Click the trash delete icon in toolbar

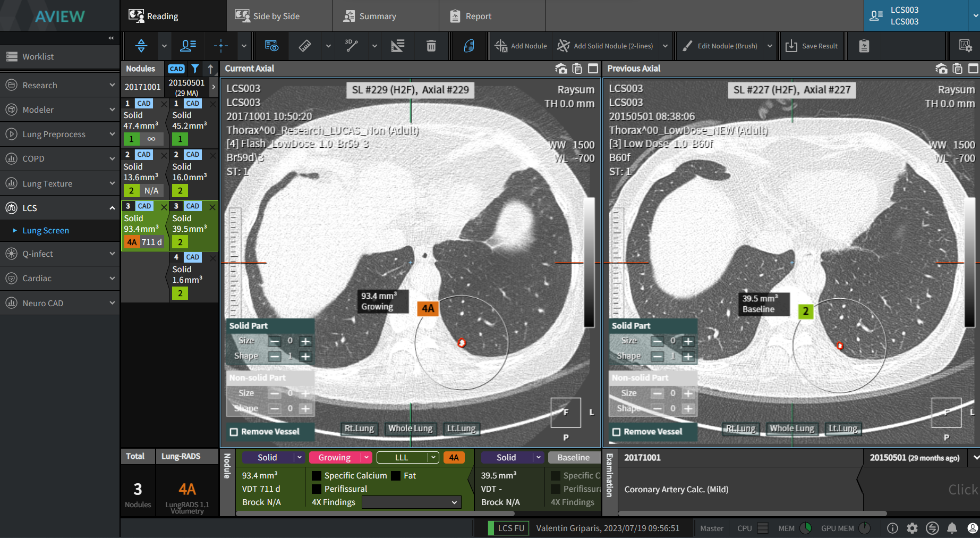coord(431,46)
